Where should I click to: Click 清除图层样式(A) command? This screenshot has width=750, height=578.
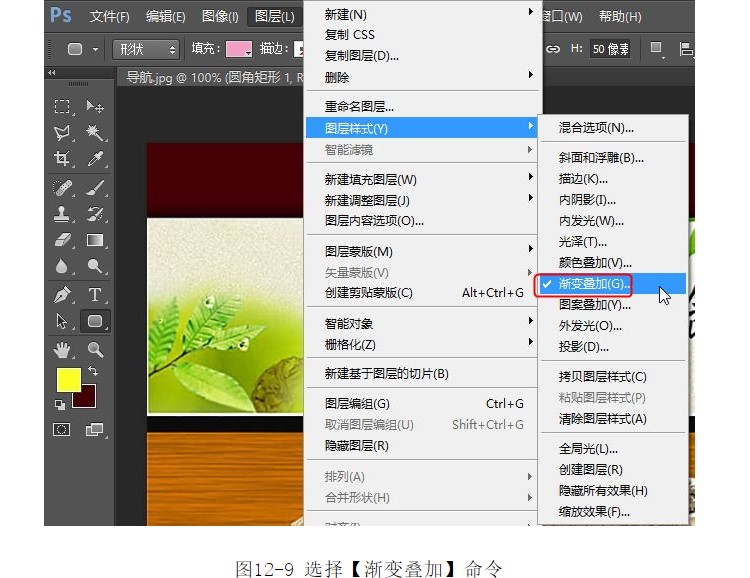coord(602,419)
